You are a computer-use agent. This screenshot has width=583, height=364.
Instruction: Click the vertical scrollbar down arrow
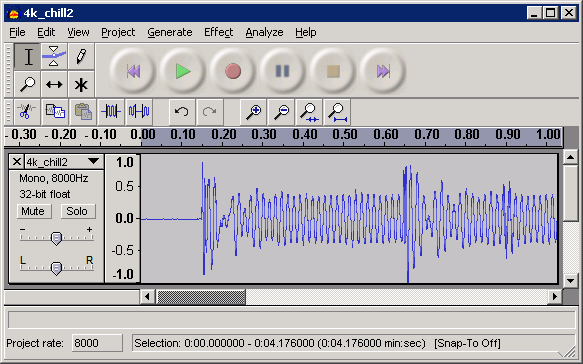570,281
